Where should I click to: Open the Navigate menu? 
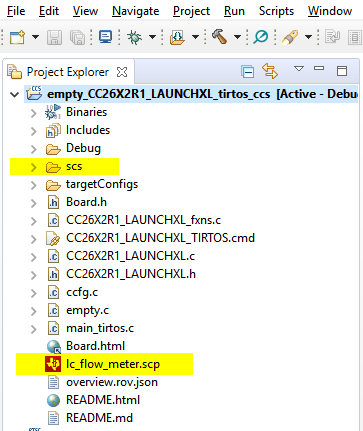click(x=135, y=11)
